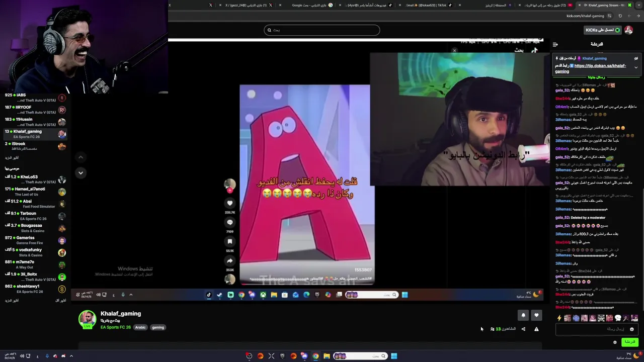Open the 11Hussin channel in the sidebar
The image size is (644, 362).
tap(35, 122)
